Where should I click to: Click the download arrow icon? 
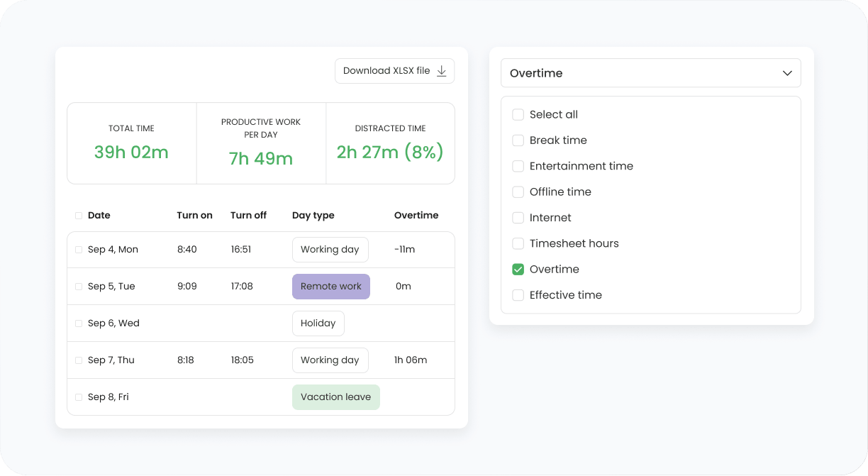point(441,71)
